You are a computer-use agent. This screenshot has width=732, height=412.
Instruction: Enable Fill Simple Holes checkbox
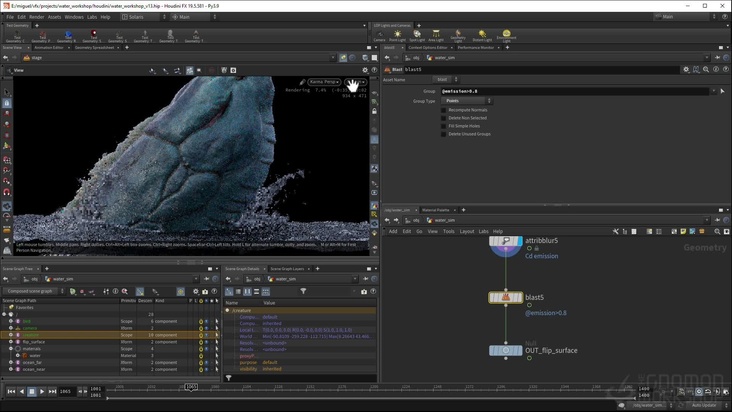coord(443,126)
